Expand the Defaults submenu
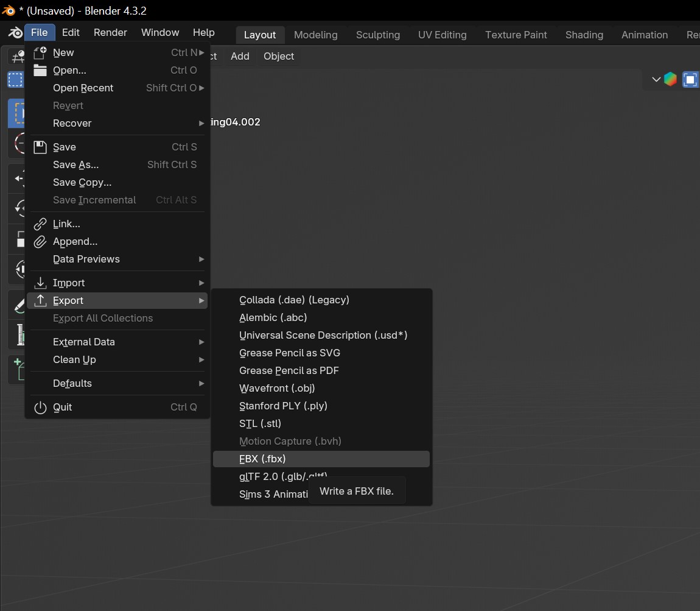700x611 pixels. coord(117,383)
